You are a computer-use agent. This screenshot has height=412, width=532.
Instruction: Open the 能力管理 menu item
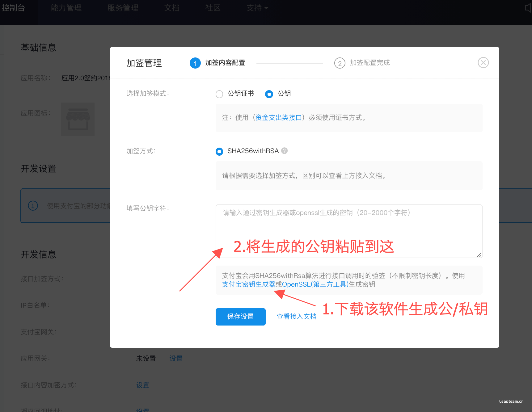pos(66,8)
